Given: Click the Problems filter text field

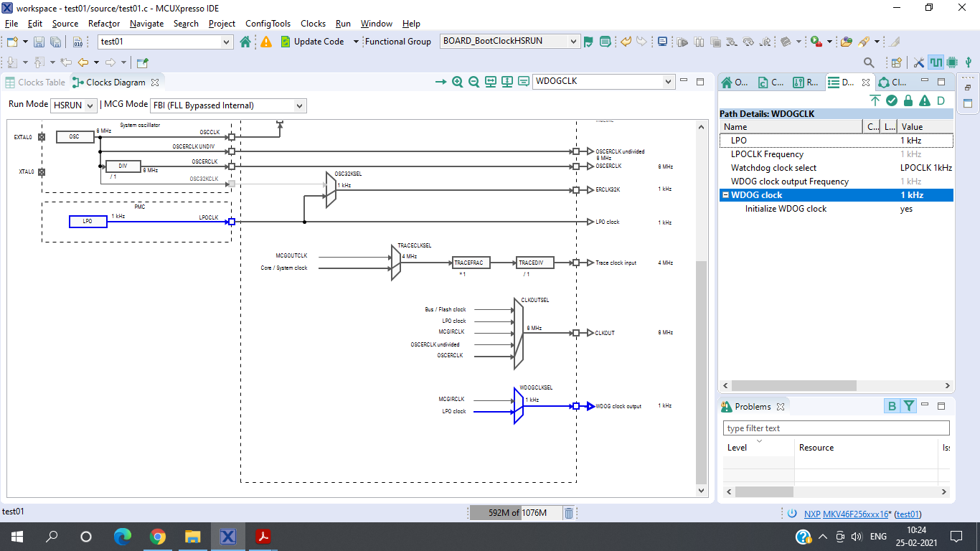Looking at the screenshot, I should click(x=836, y=428).
